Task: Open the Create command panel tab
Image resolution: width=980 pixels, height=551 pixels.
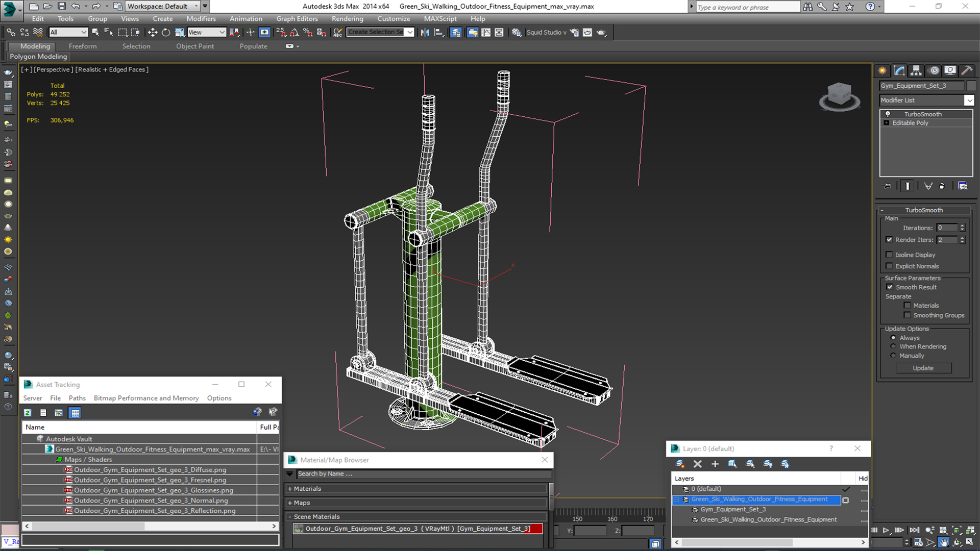Action: click(x=883, y=70)
